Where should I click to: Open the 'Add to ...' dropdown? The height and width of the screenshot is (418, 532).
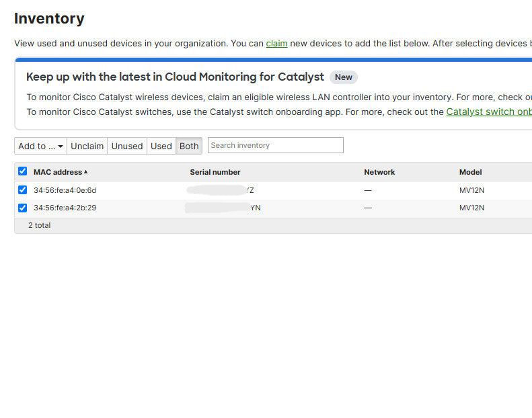(x=41, y=146)
